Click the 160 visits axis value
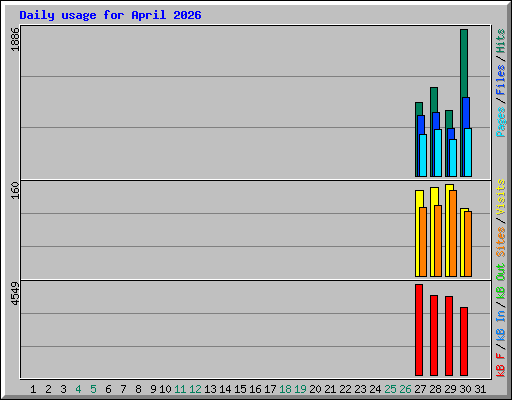Image resolution: width=512 pixels, height=400 pixels. click(15, 190)
